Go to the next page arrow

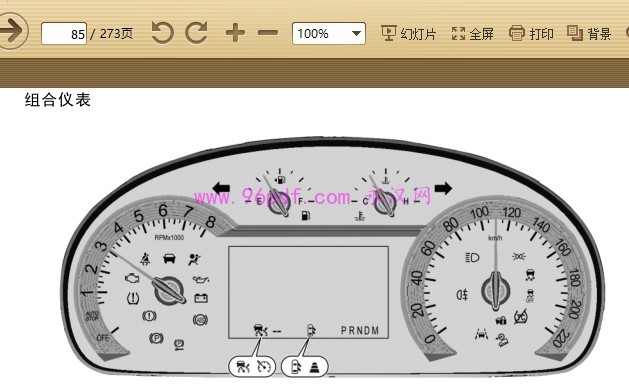coord(11,31)
